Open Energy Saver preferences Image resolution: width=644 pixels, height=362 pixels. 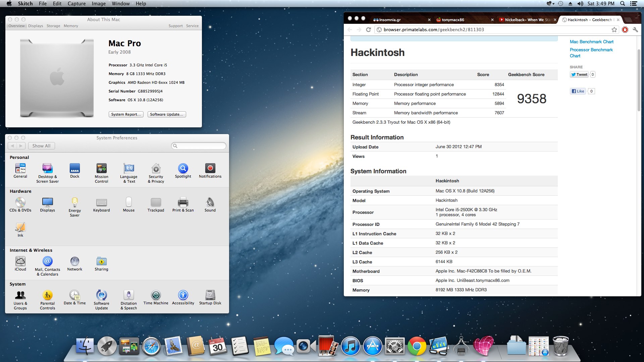(x=75, y=207)
